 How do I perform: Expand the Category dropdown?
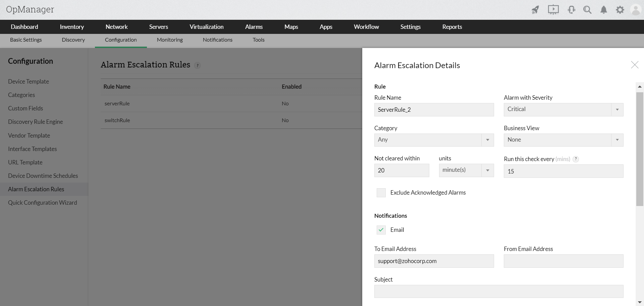coord(434,140)
